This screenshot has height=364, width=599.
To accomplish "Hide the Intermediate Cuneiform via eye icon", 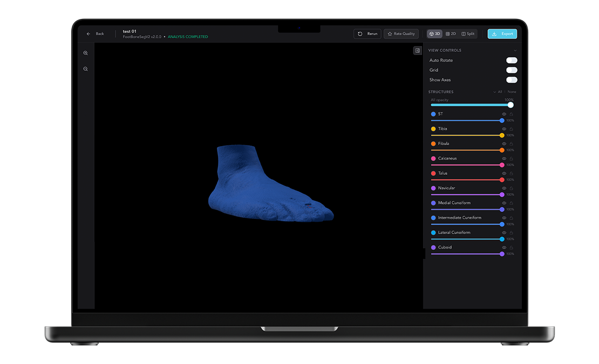I will tap(504, 218).
